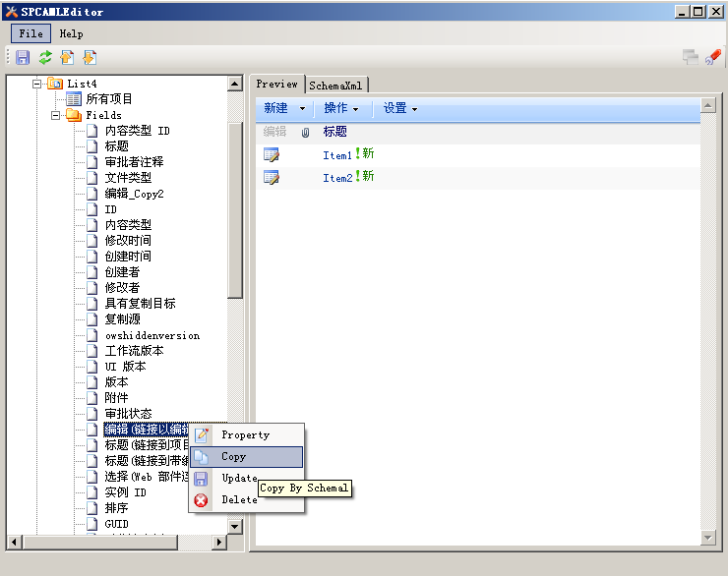Click the Save toolbar icon
Screen dimensions: 728x576
[23, 58]
